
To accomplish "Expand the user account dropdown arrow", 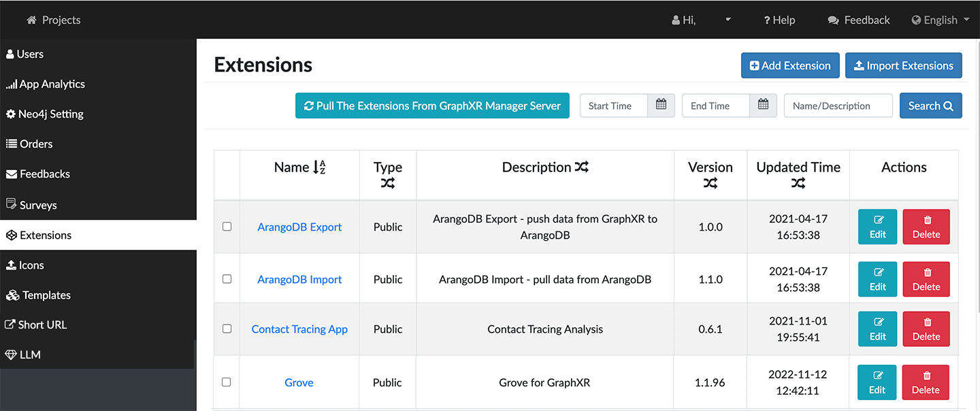I will click(x=728, y=20).
